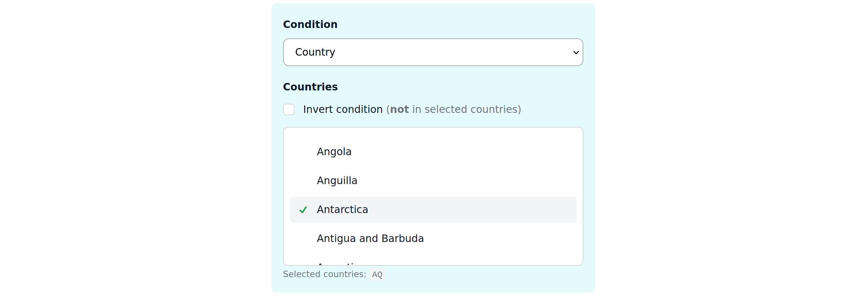The image size is (868, 296).
Task: Uncheck Antarctica in the countries list
Action: tap(342, 209)
